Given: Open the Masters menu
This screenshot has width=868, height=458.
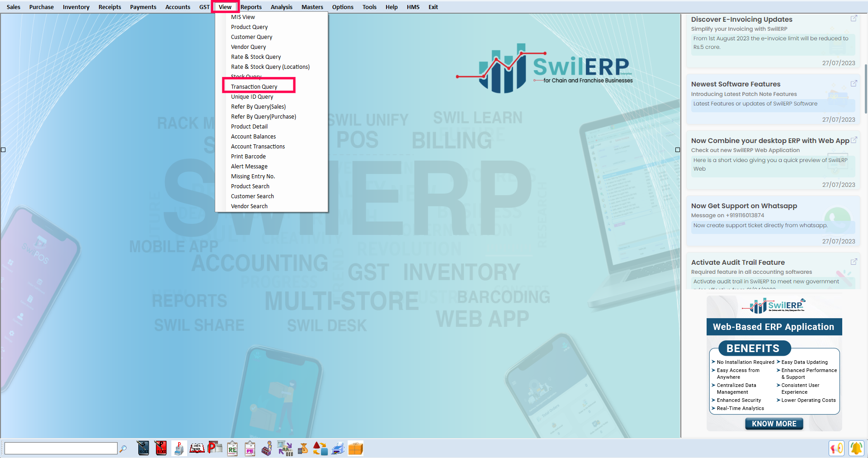Looking at the screenshot, I should tap(312, 7).
